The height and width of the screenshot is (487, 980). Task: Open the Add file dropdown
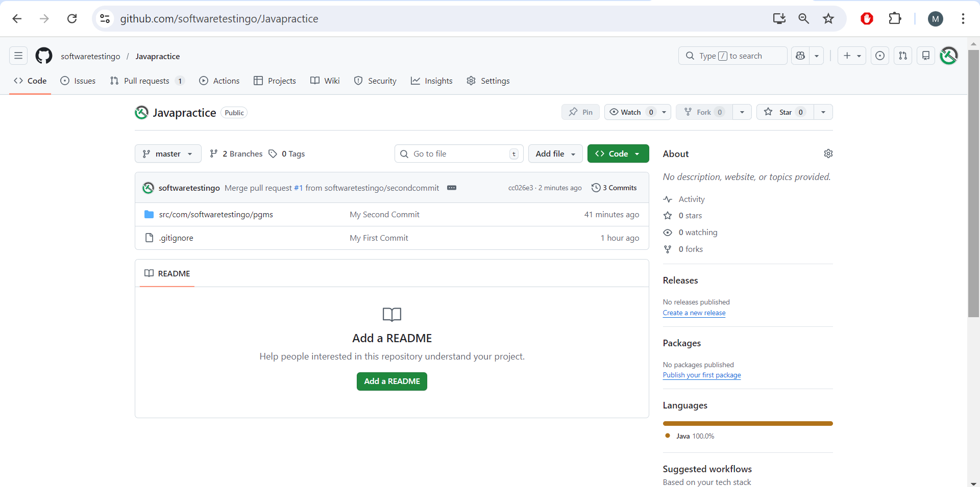click(x=555, y=153)
